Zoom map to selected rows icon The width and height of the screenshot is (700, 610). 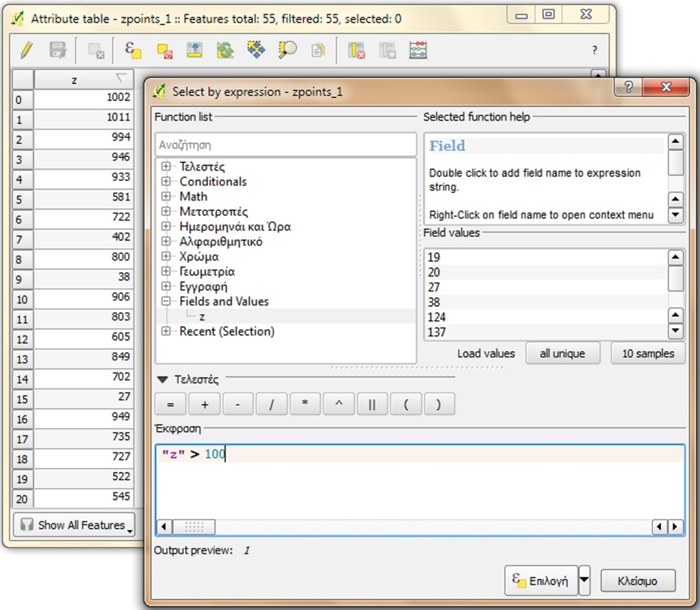[287, 50]
